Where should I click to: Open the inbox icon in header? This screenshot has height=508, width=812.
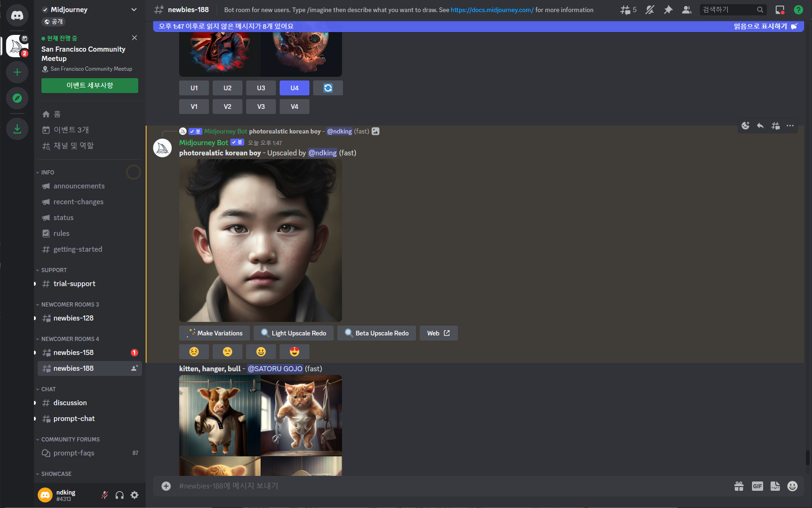[780, 10]
